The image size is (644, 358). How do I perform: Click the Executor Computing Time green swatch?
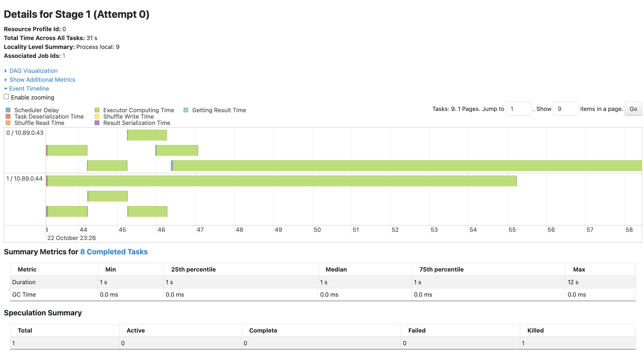tap(97, 110)
